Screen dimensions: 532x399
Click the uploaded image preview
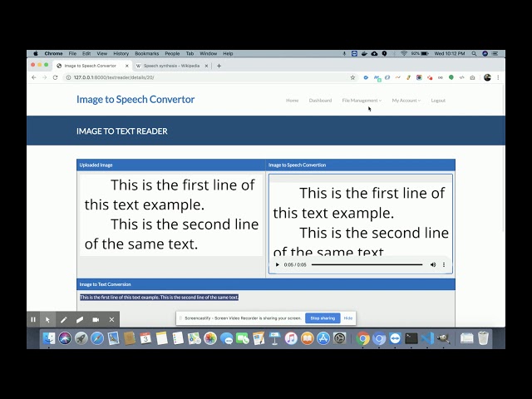click(x=171, y=214)
